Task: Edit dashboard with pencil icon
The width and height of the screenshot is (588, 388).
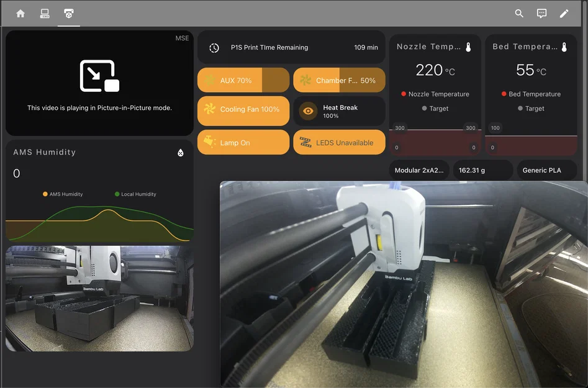Action: (564, 14)
